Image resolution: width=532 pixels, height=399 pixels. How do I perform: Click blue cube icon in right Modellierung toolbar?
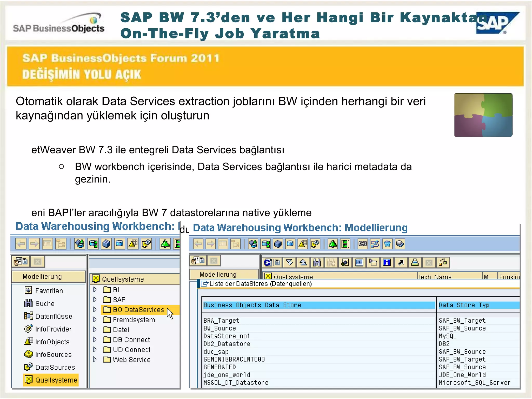[278, 244]
